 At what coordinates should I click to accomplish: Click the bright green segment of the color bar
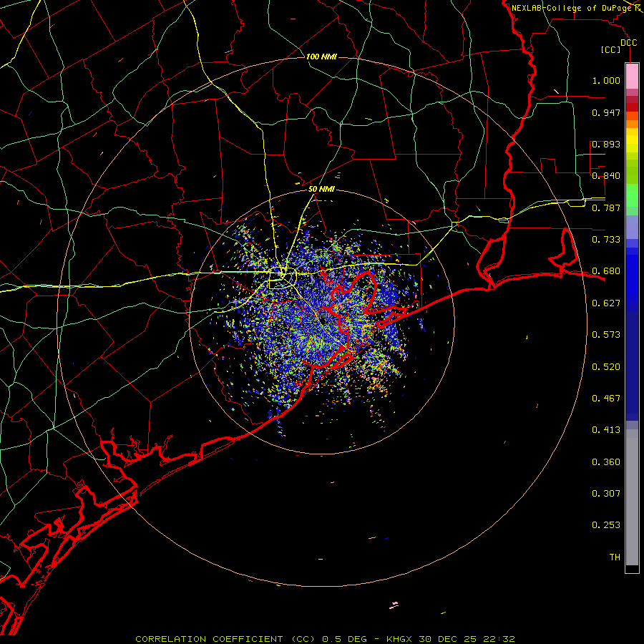point(632,195)
